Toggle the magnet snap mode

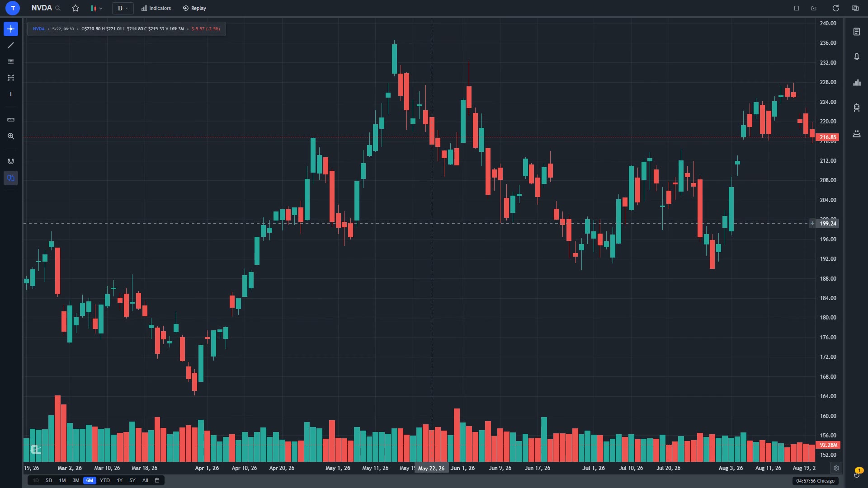(11, 161)
